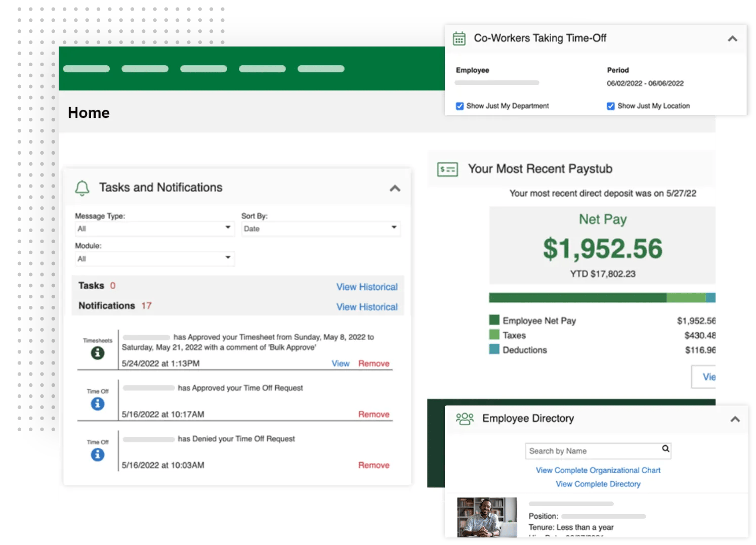Toggle Show Just My Department checkbox
The height and width of the screenshot is (545, 756).
[459, 106]
